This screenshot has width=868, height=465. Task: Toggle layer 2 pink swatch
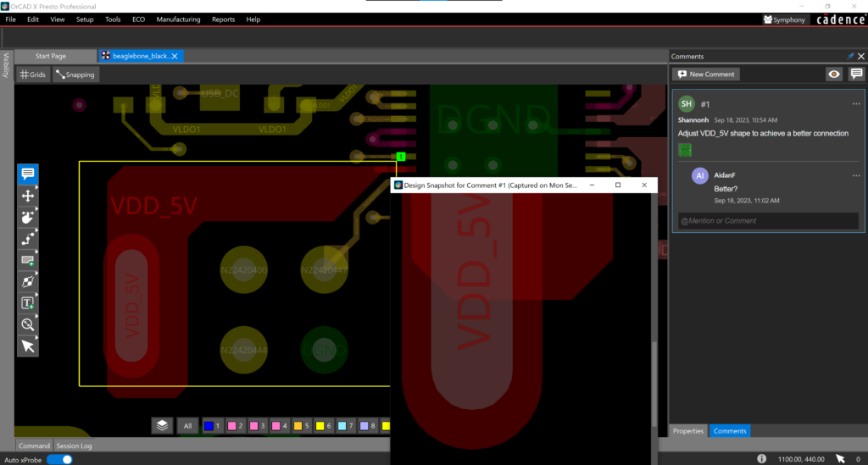pos(232,426)
